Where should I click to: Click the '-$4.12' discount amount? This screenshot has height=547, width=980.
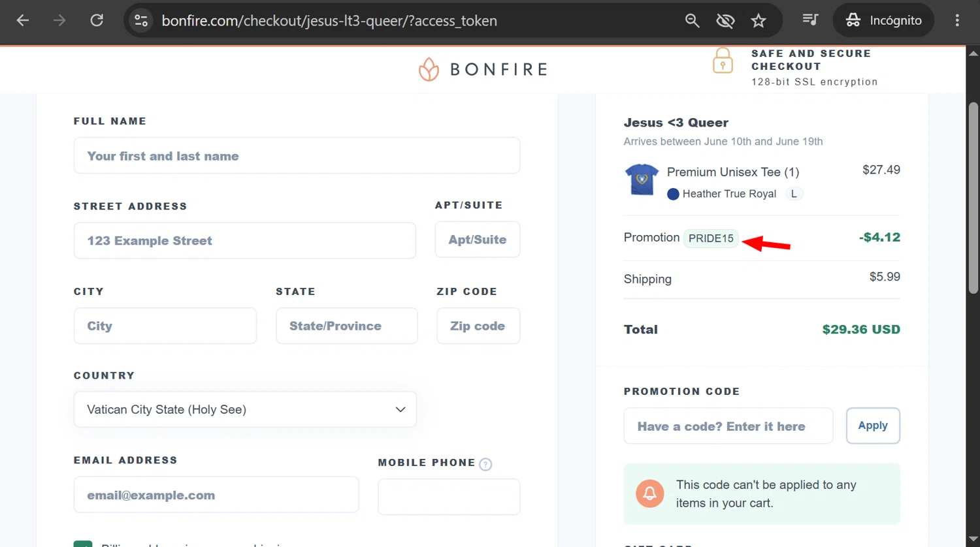tap(879, 237)
